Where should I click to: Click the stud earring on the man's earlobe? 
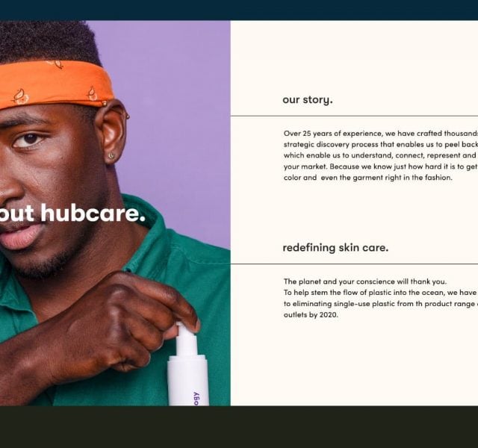[x=111, y=156]
